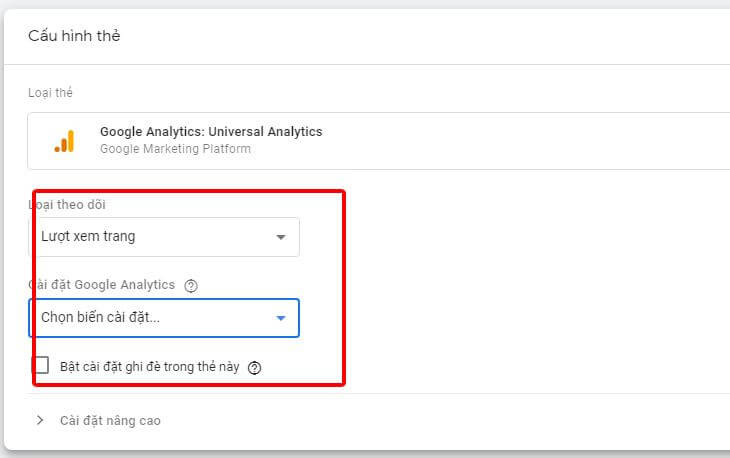Viewport: 730px width, 458px height.
Task: Open help icon beside Cài đặt Google Analytics
Action: click(191, 285)
